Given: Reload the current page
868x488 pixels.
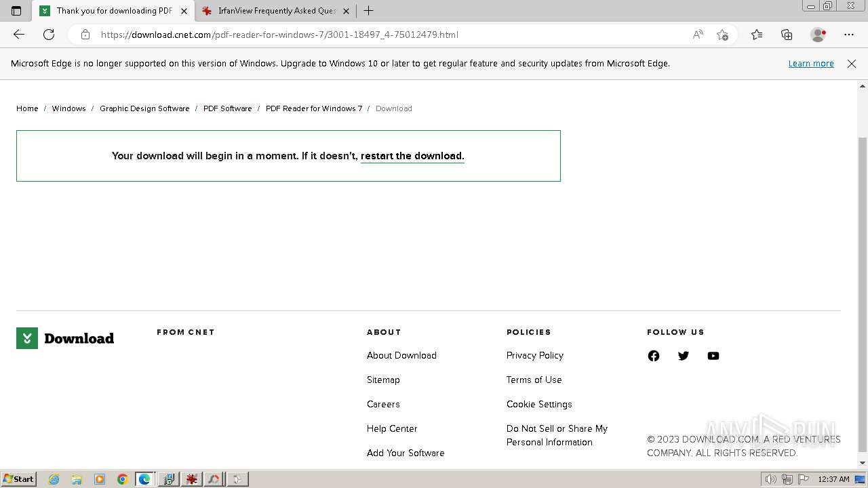Looking at the screenshot, I should (49, 35).
